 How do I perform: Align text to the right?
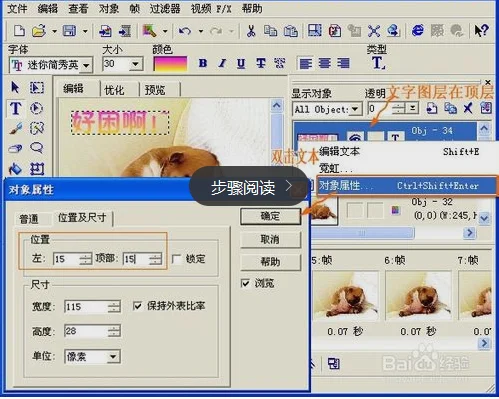pyautogui.click(x=343, y=63)
